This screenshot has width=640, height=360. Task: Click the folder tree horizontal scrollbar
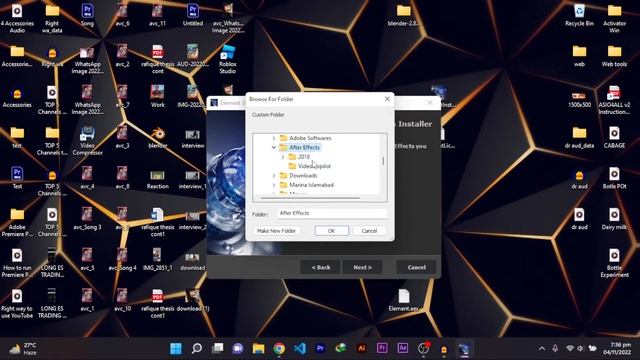(310, 198)
